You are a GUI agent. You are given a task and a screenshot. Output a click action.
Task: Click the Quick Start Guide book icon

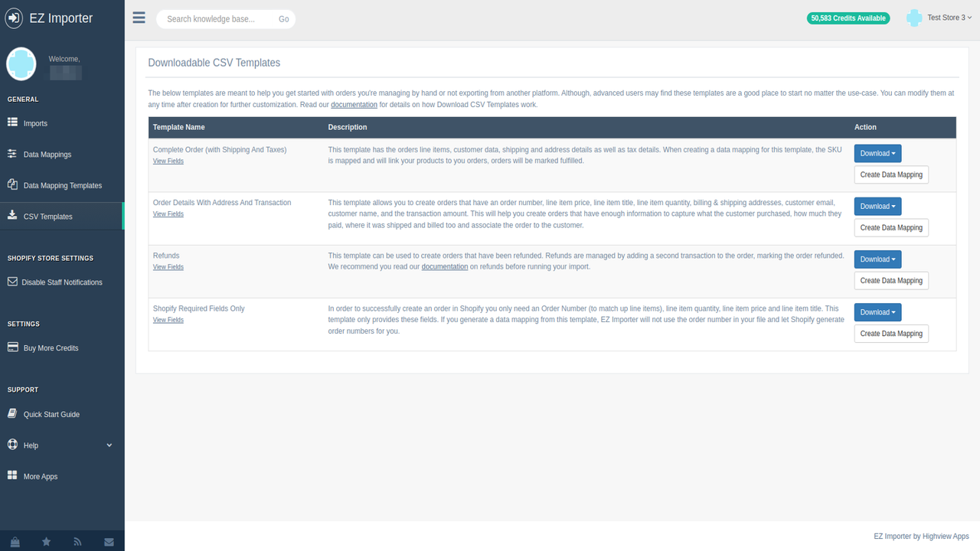click(x=12, y=413)
